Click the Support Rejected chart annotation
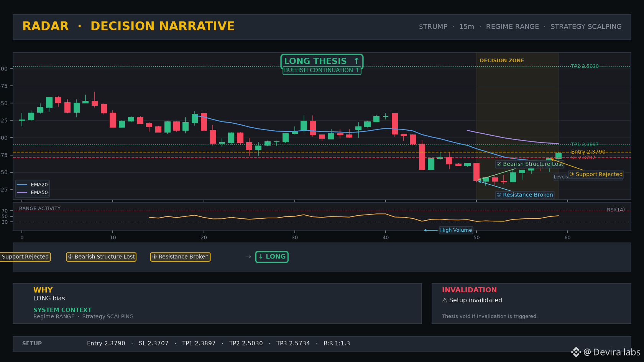 596,174
